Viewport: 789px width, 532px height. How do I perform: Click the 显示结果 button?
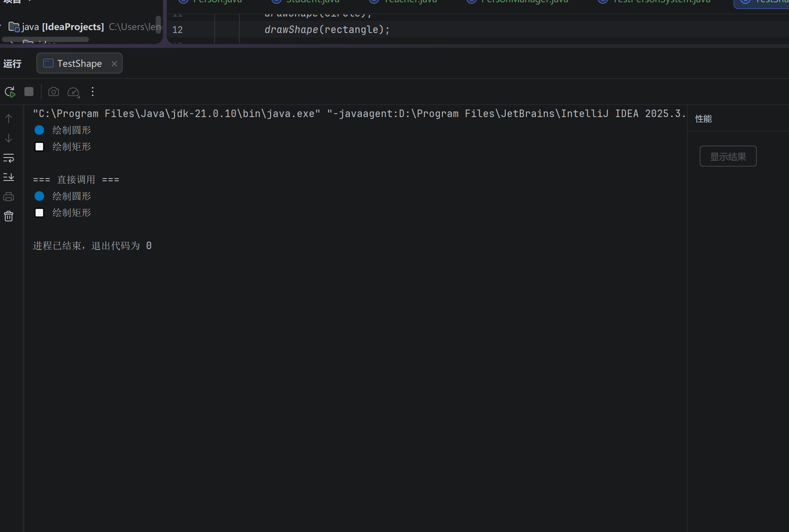pyautogui.click(x=727, y=156)
